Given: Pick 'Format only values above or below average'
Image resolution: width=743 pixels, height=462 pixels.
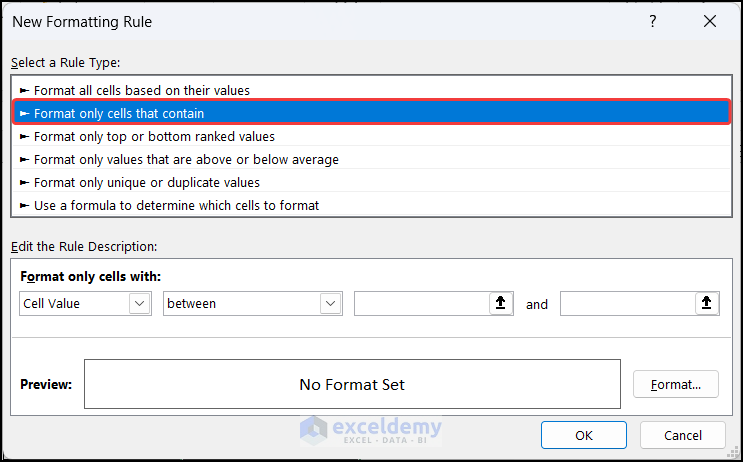Looking at the screenshot, I should (186, 159).
